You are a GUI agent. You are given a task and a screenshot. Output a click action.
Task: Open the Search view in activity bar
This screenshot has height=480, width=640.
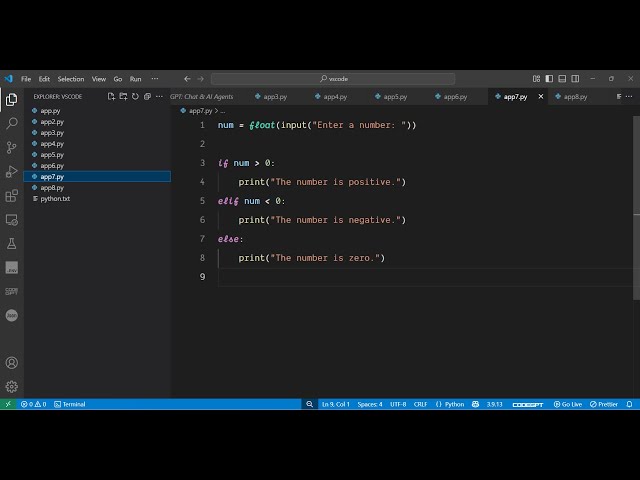pyautogui.click(x=11, y=123)
